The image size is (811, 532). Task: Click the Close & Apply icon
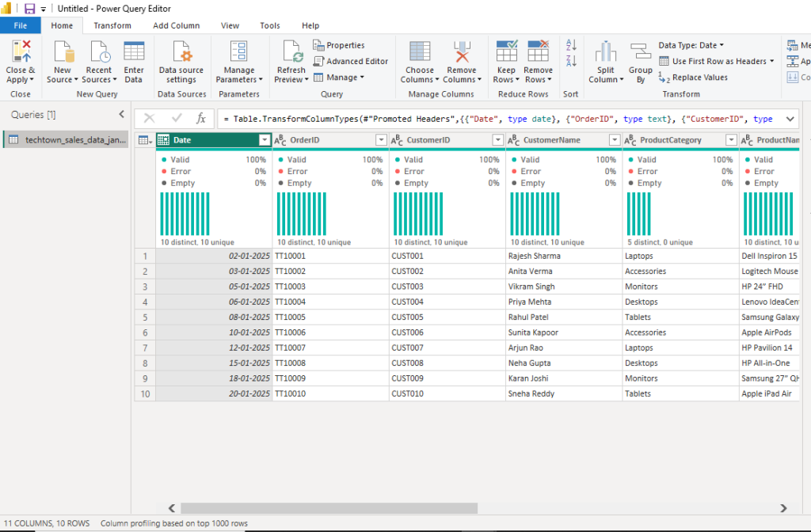click(x=20, y=52)
